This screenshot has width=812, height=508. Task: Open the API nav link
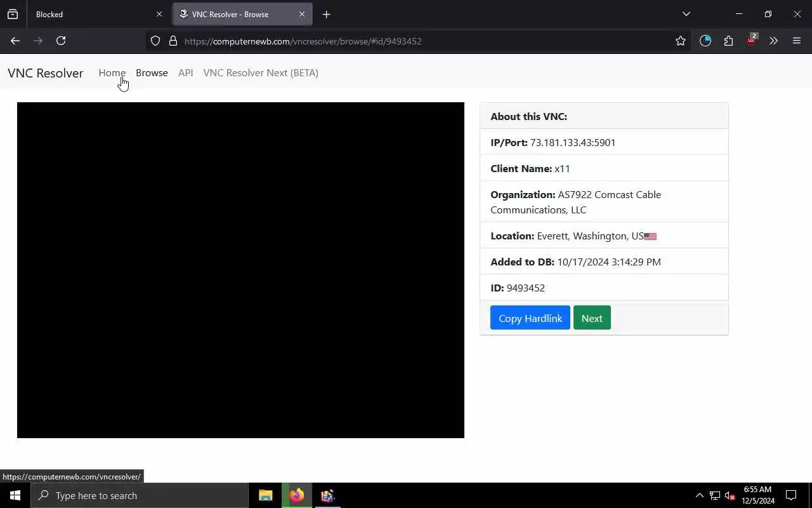click(185, 73)
